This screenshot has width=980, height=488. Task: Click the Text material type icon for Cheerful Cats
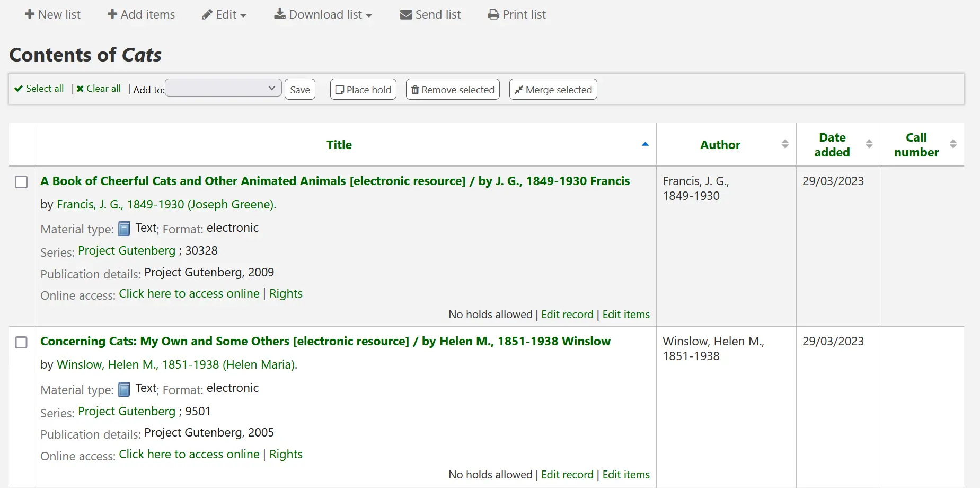point(124,229)
